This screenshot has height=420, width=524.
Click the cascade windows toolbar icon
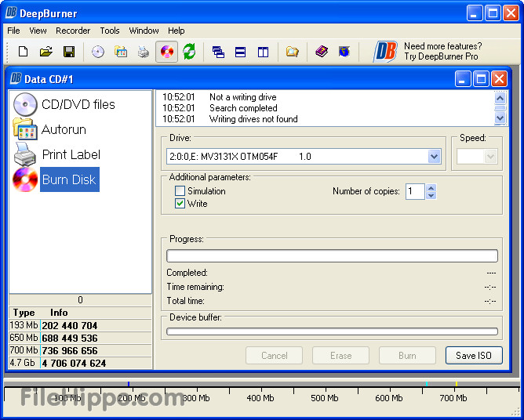pyautogui.click(x=218, y=52)
